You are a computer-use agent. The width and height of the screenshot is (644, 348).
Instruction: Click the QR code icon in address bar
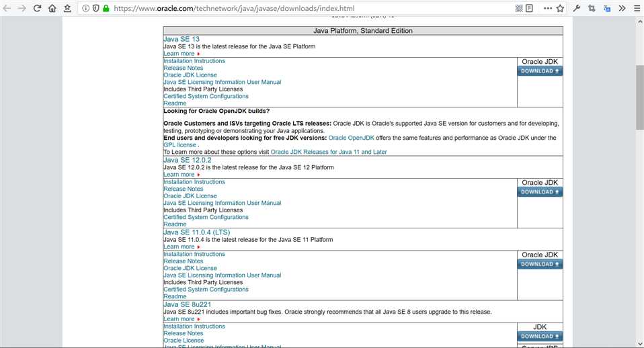(x=519, y=8)
